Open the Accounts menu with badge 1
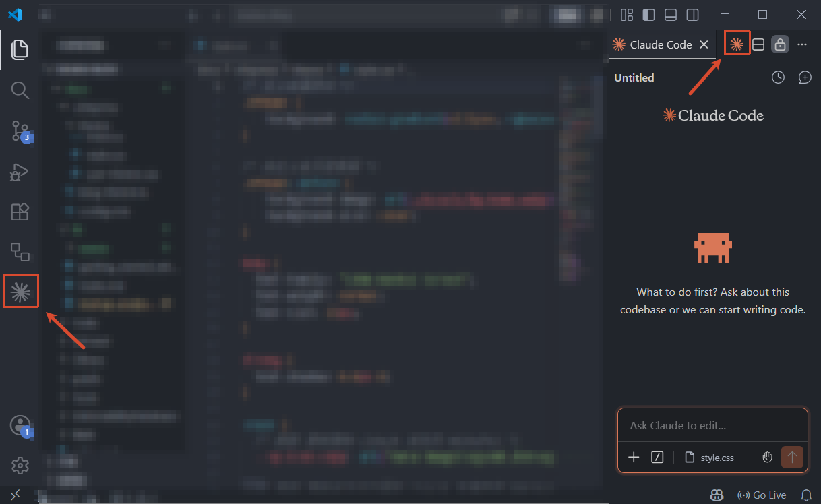Viewport: 821px width, 504px height. [x=20, y=425]
